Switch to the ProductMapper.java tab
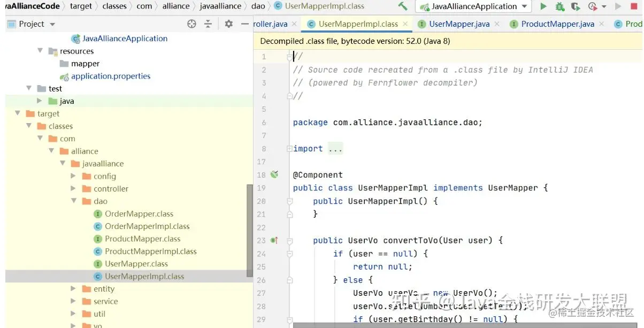The height and width of the screenshot is (328, 644). tap(557, 24)
